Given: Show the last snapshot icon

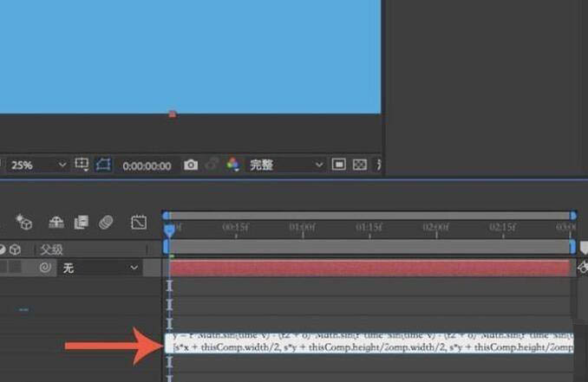Looking at the screenshot, I should tap(212, 164).
